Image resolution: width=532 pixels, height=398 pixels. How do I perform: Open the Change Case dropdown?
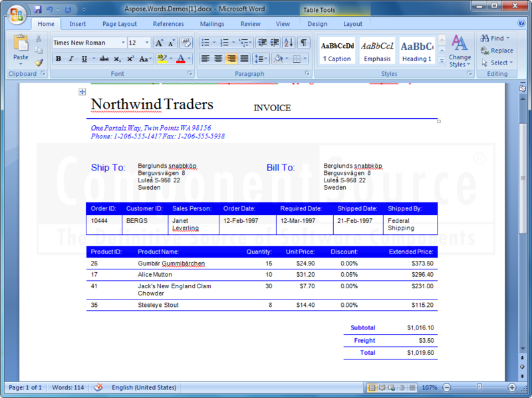[146, 59]
